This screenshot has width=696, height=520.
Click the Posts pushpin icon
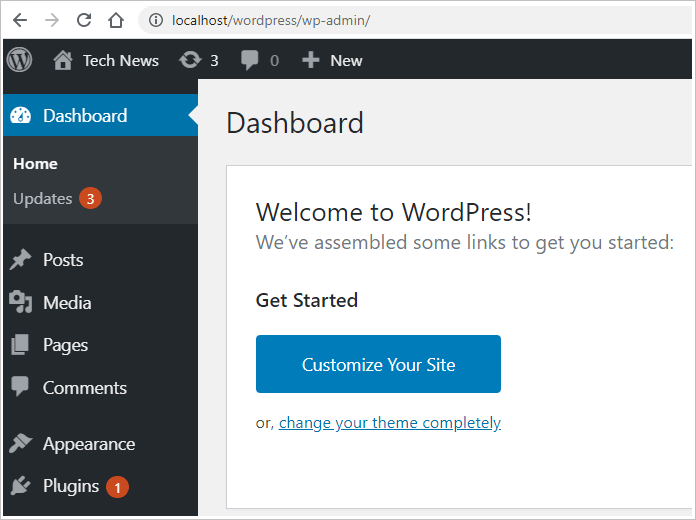click(x=20, y=260)
